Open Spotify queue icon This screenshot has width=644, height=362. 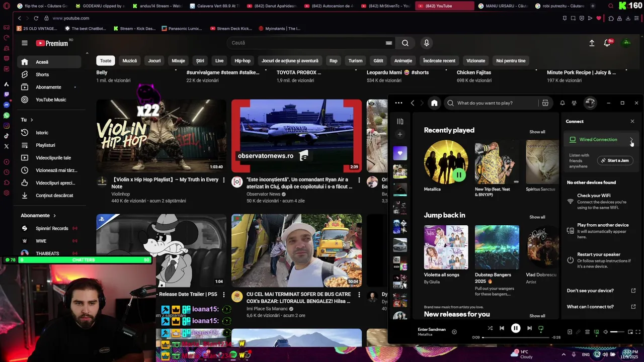[587, 332]
